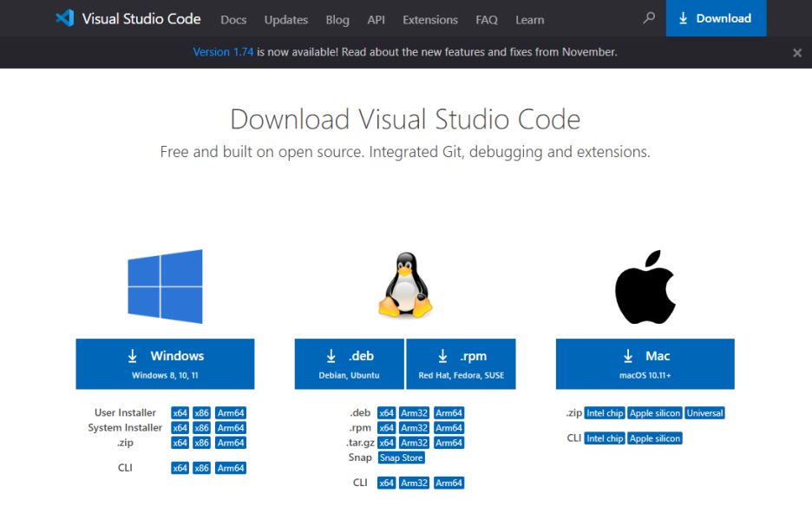Download the Mac macOS 10.11+ build

pyautogui.click(x=645, y=364)
